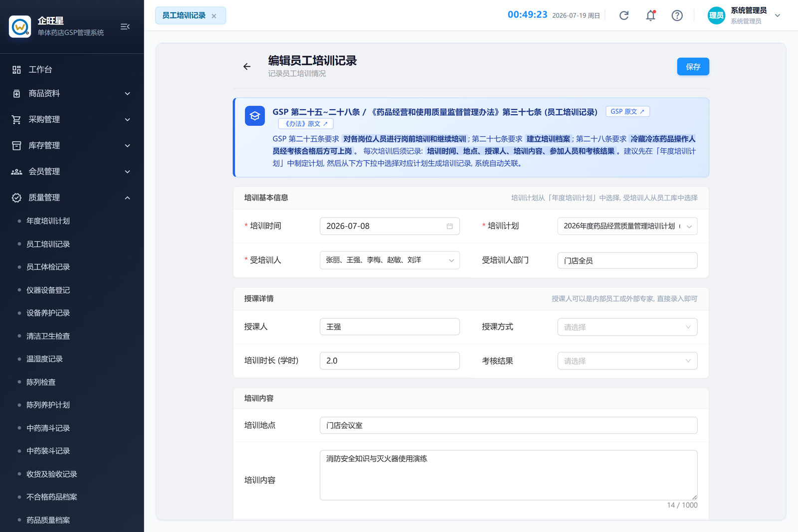Click the 库存管理 sidebar icon

pos(16,146)
